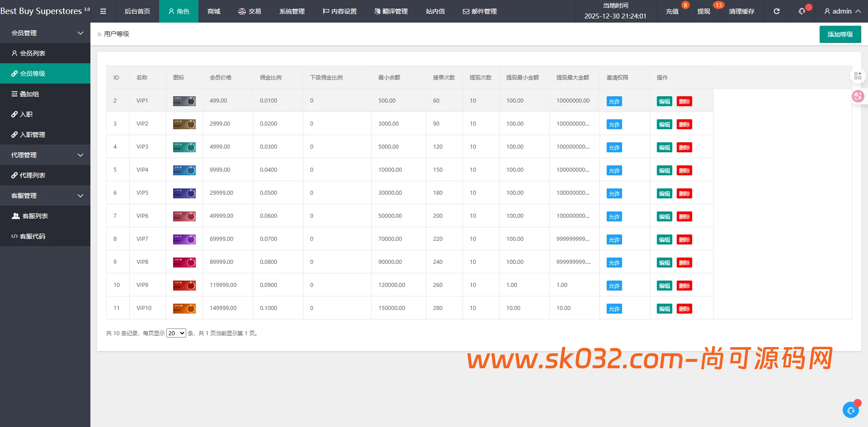Viewport: 868px width, 427px height.
Task: Click the floating customer service chat icon
Action: click(x=851, y=410)
